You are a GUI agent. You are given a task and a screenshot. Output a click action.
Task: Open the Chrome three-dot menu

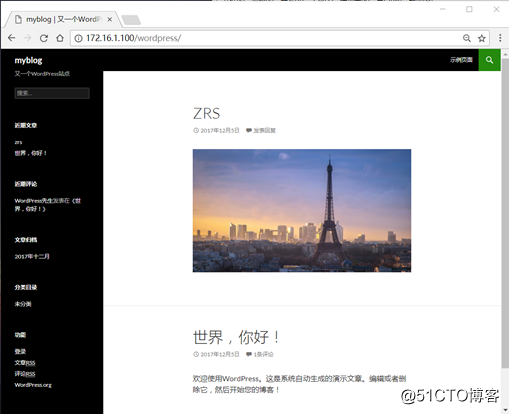click(x=500, y=38)
